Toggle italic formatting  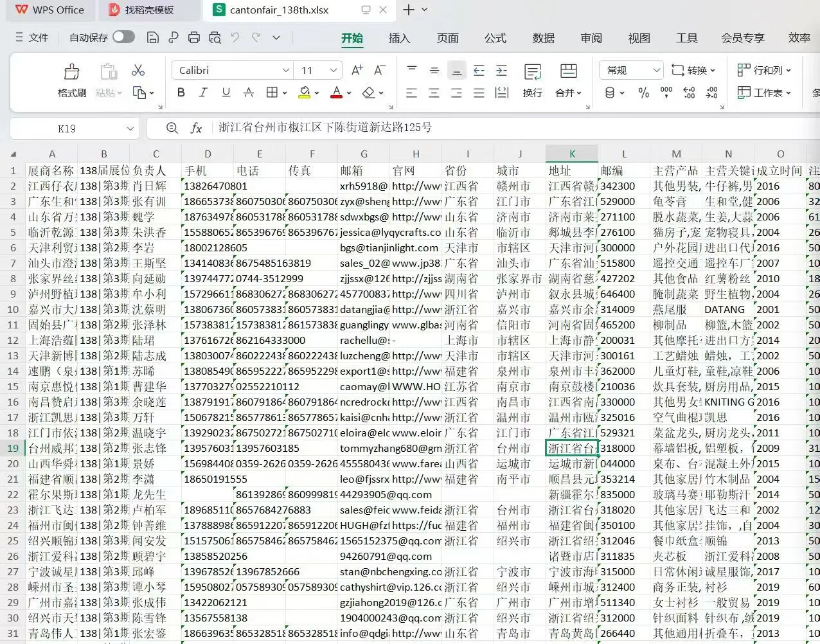203,93
